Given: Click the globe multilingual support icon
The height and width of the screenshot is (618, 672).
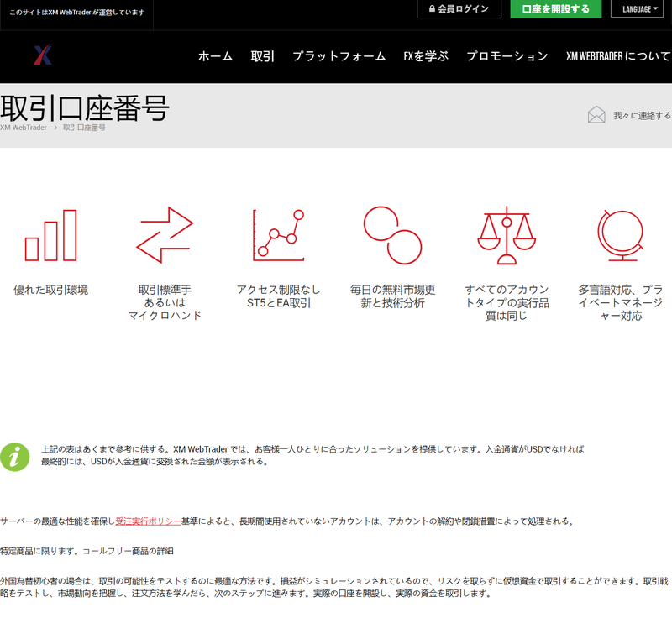Looking at the screenshot, I should point(621,235).
